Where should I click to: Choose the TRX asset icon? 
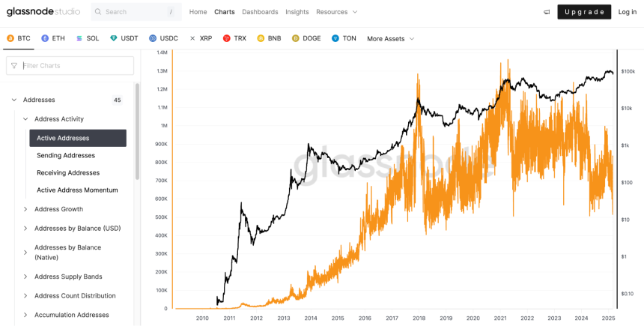pos(227,39)
